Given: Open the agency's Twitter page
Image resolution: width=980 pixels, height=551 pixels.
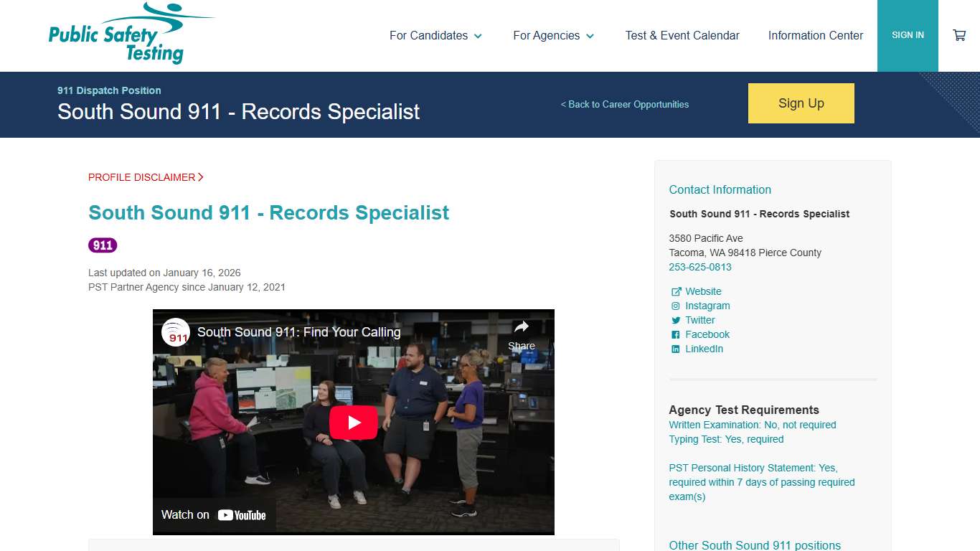Looking at the screenshot, I should tap(699, 320).
